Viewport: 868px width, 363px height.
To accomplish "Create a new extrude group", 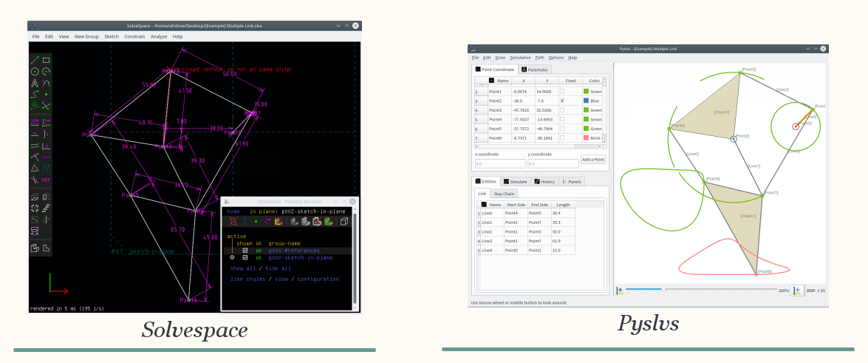I will (35, 196).
